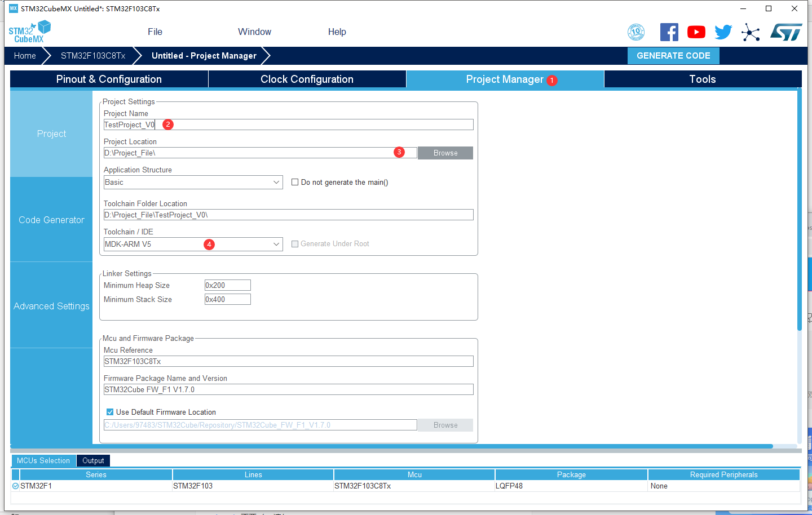
Task: Select the Project side section
Action: pos(51,134)
